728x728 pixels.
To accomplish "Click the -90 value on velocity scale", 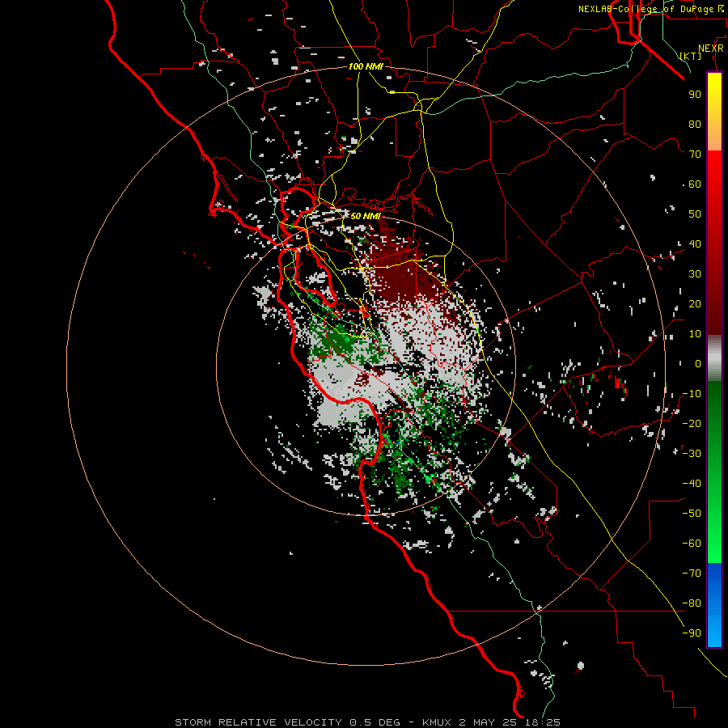I will 692,633.
